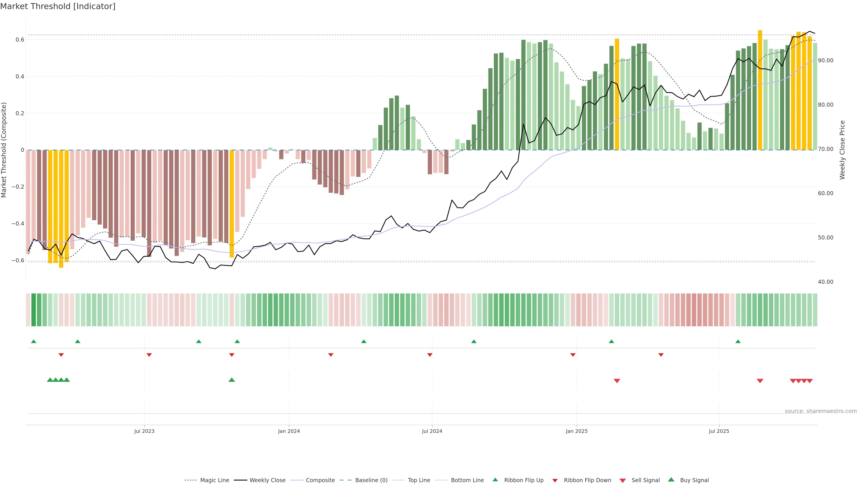The width and height of the screenshot is (868, 488).
Task: Click the first ribbon flip up triangle at far left
Action: 33,342
